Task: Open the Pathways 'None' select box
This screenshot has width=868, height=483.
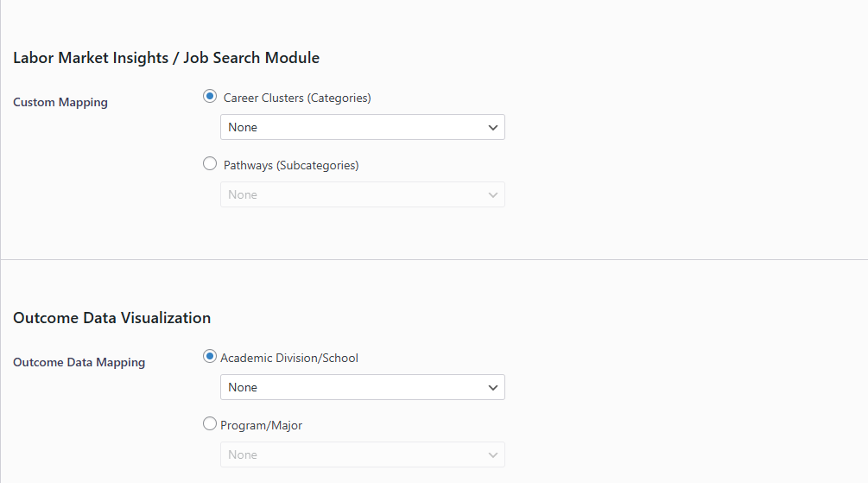Action: point(354,195)
